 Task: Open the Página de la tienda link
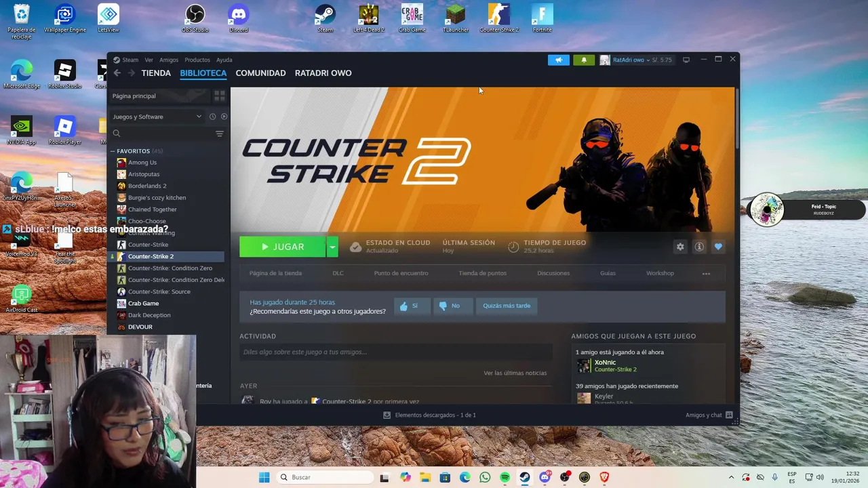coord(275,273)
